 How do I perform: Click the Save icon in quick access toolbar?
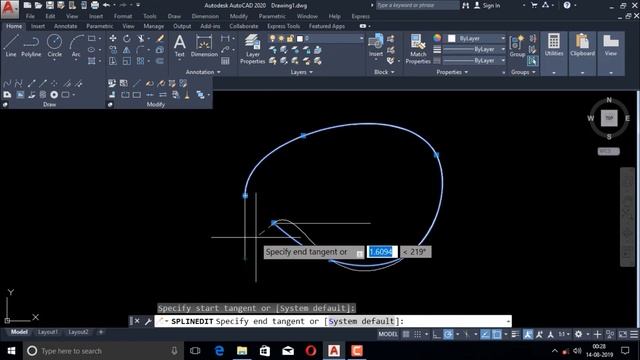[x=49, y=5]
